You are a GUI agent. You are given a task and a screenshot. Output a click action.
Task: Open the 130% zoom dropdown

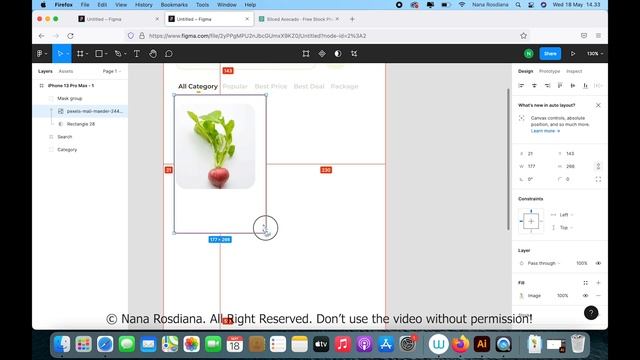tap(595, 53)
